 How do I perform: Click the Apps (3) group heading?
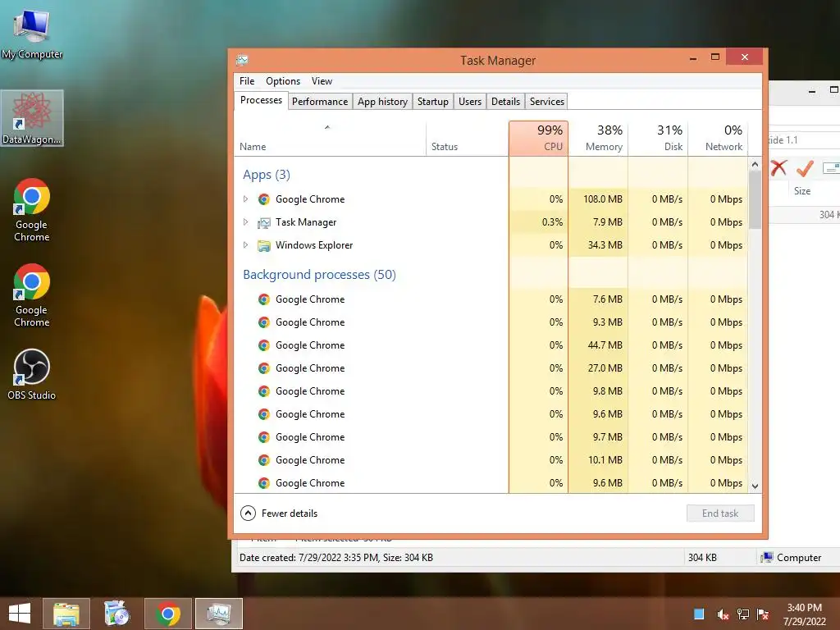pyautogui.click(x=267, y=175)
